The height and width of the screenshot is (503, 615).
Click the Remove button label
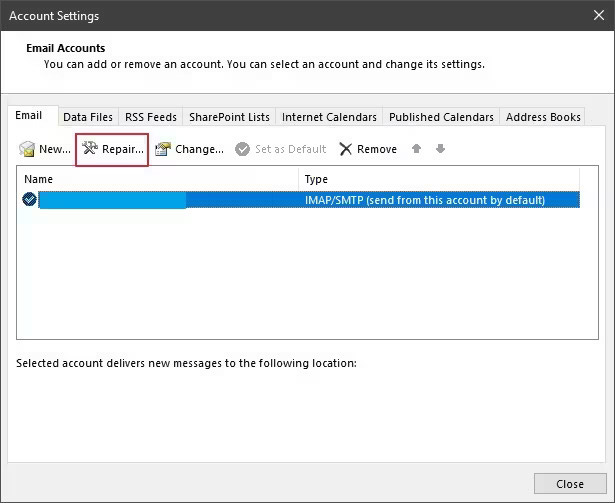tap(377, 149)
